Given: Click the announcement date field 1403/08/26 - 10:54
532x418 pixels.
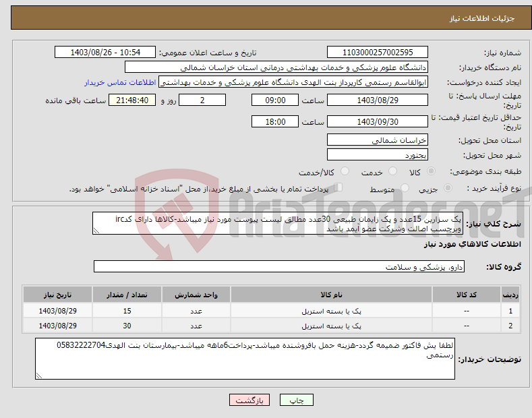Looking at the screenshot, I should (x=105, y=53).
